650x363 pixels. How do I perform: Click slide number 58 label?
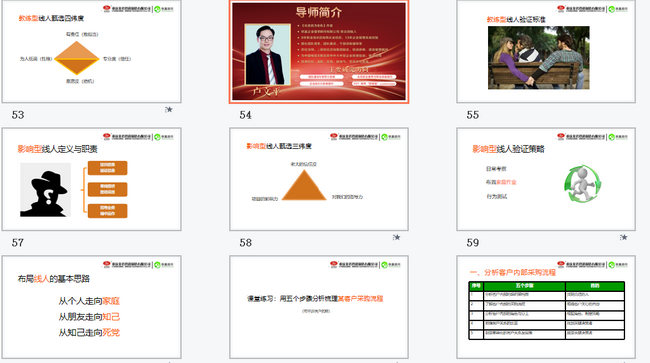click(x=245, y=242)
